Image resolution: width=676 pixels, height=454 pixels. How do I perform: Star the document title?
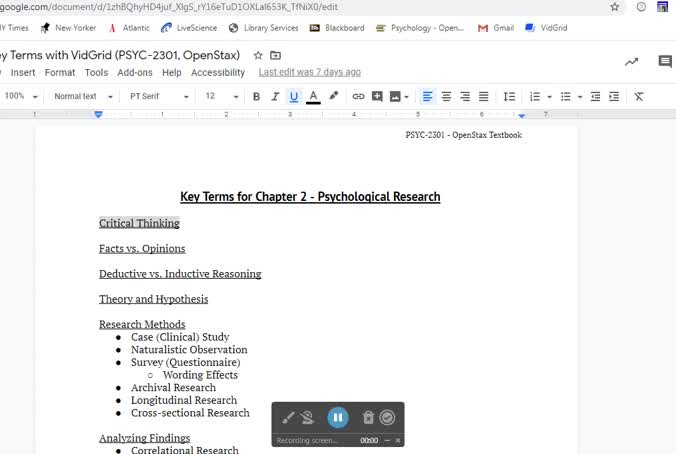tap(258, 55)
